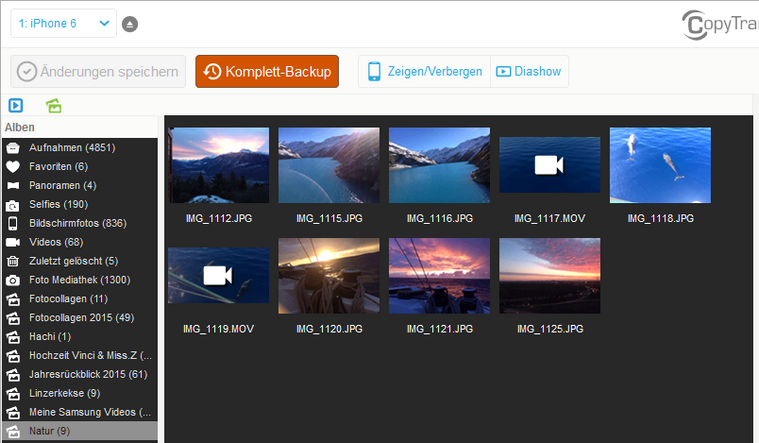Screen dimensions: 759x443
Task: Select the Panoramen (4) album
Action: (x=80, y=185)
